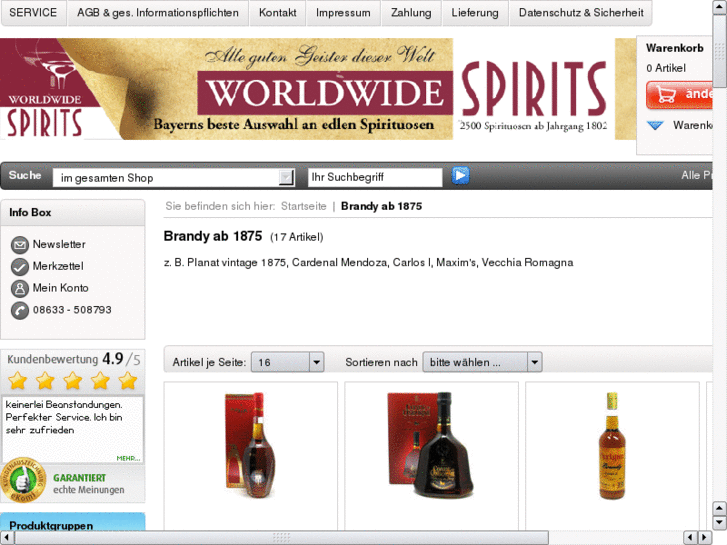Click the Worldwide Spirits logo
Viewport: 727px width, 545px height.
[45, 89]
